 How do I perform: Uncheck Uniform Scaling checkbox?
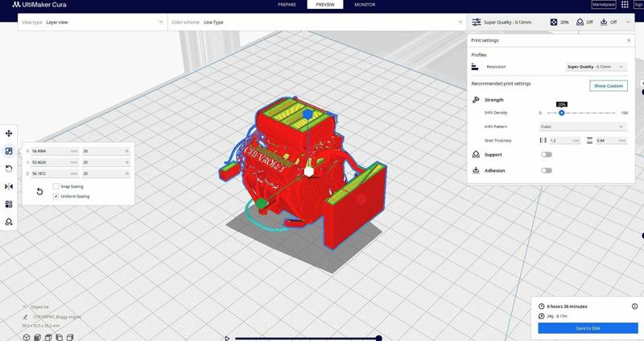56,196
